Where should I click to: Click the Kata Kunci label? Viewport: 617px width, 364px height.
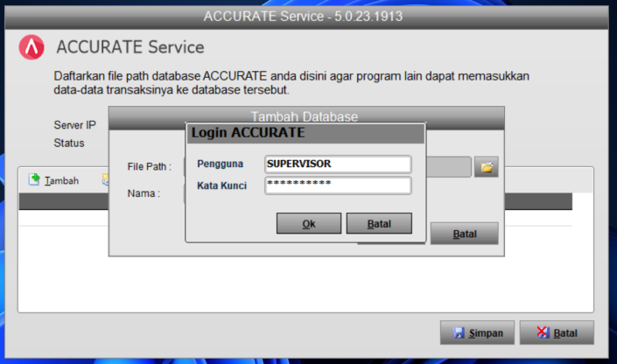(221, 185)
